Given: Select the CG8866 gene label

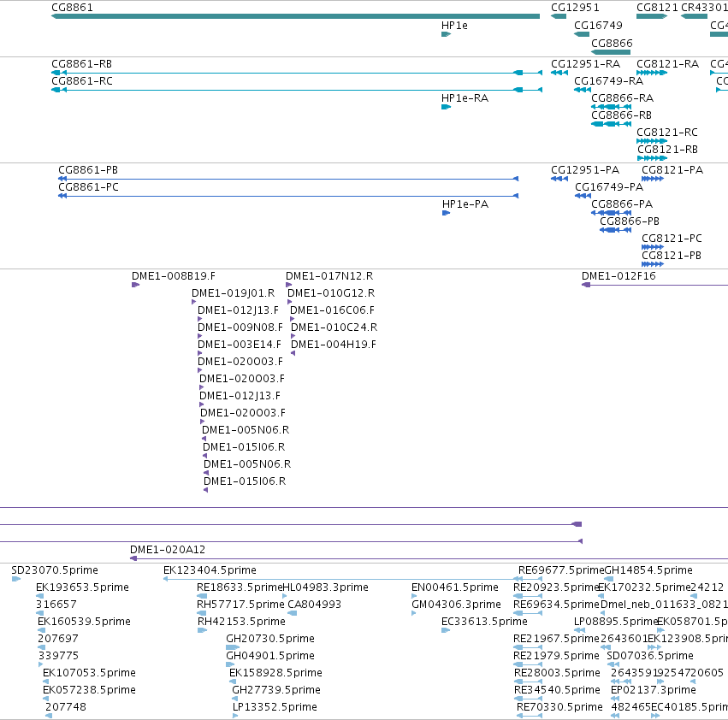Looking at the screenshot, I should [x=612, y=43].
